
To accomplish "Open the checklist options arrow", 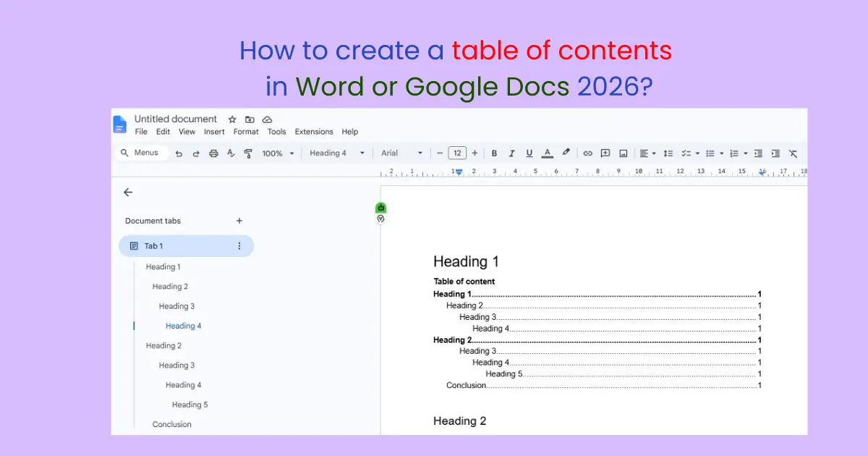I will 697,153.
